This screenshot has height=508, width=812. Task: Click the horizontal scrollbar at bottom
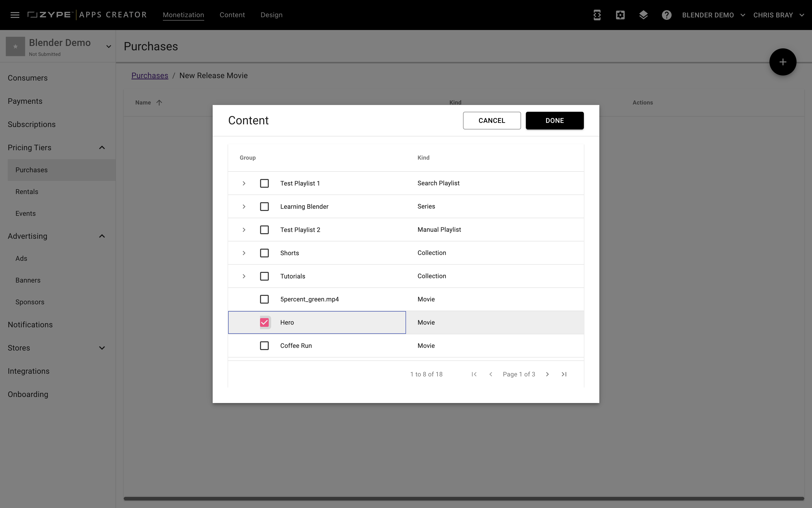click(x=464, y=499)
